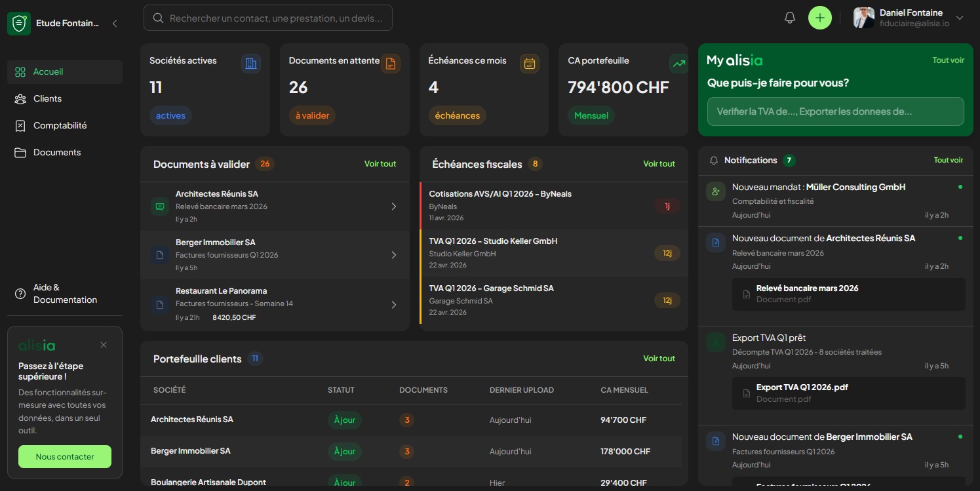Expand the Berger Immobilier SA document row
The height and width of the screenshot is (491, 980).
click(x=394, y=255)
